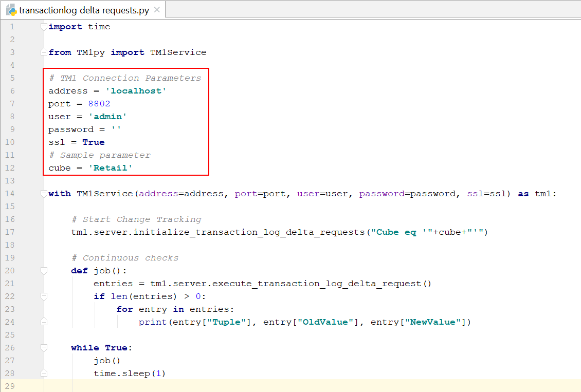
Task: Click the '# Start Change Tracking' comment
Action: click(x=136, y=219)
